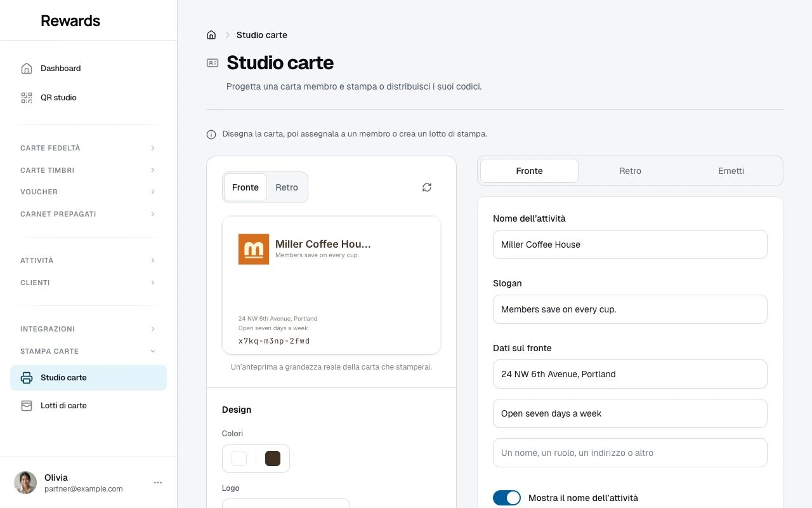Viewport: 812px width, 508px height.
Task: Click the refresh preview icon
Action: 427,187
